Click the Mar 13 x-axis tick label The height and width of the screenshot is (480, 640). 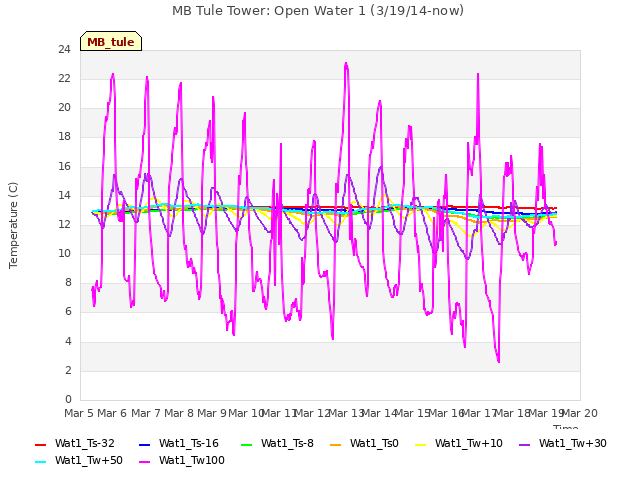(346, 413)
